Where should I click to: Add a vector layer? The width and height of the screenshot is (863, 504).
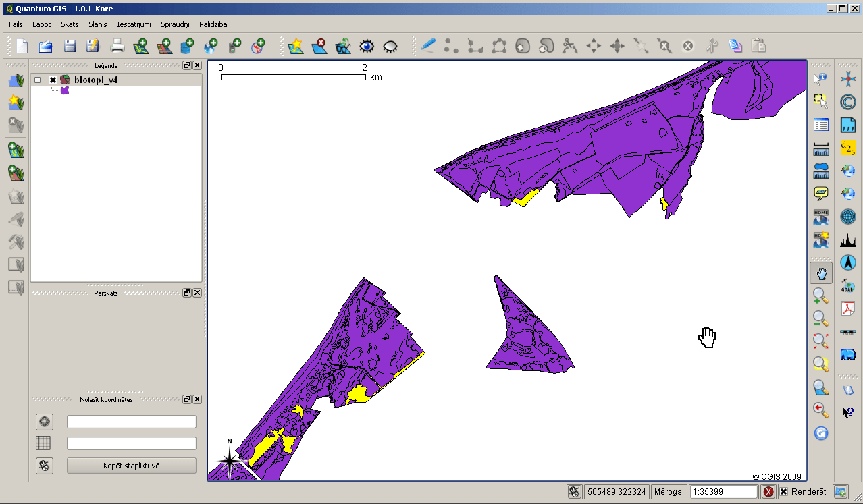point(140,46)
